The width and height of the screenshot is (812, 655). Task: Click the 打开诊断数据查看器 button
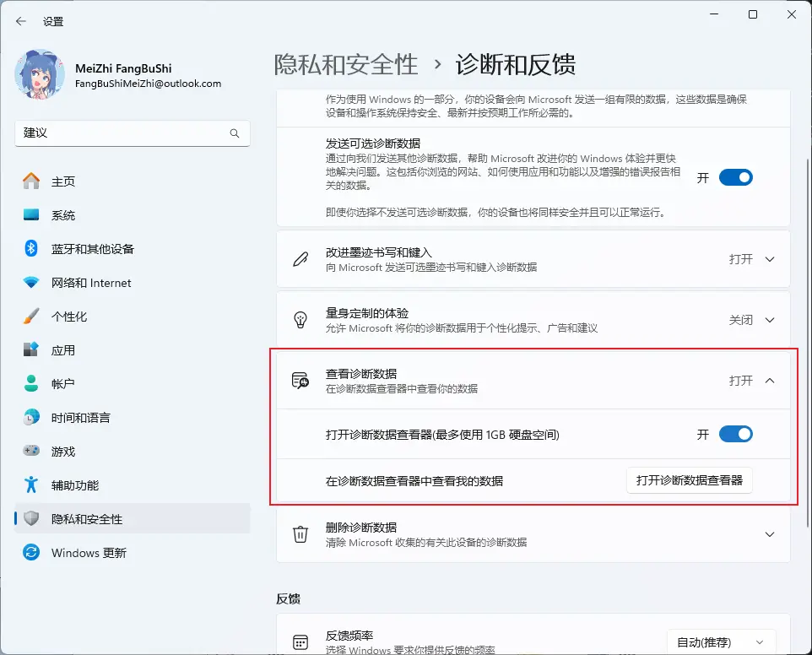[x=689, y=480]
